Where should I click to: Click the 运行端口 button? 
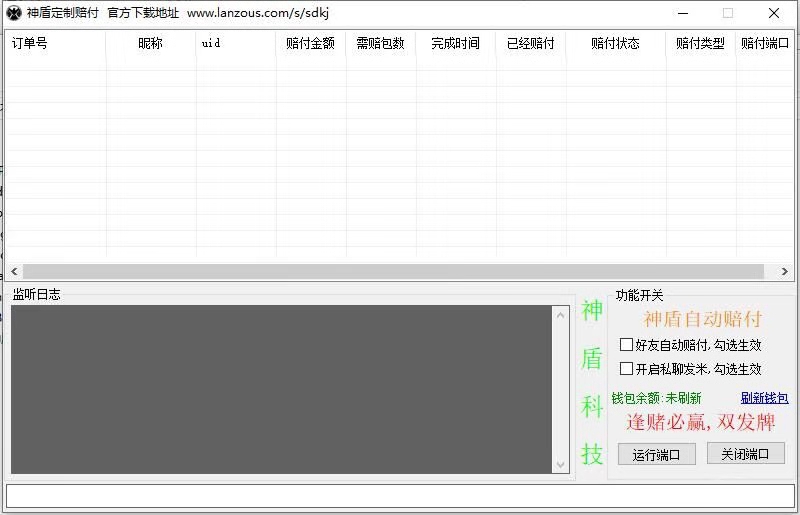click(x=657, y=454)
